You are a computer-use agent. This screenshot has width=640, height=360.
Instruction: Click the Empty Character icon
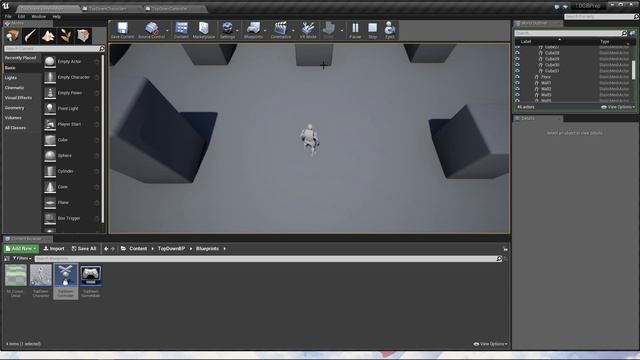tap(50, 77)
